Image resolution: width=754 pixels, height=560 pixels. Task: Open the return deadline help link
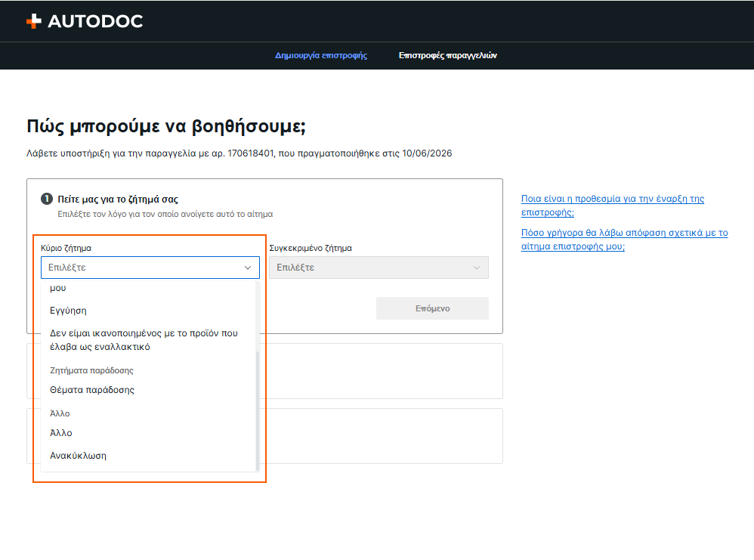[612, 206]
